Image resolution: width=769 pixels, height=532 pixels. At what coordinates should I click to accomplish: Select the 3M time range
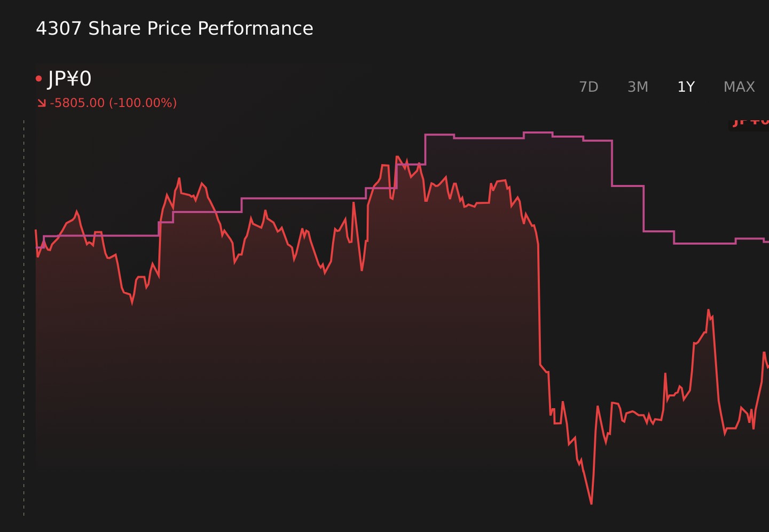point(638,87)
